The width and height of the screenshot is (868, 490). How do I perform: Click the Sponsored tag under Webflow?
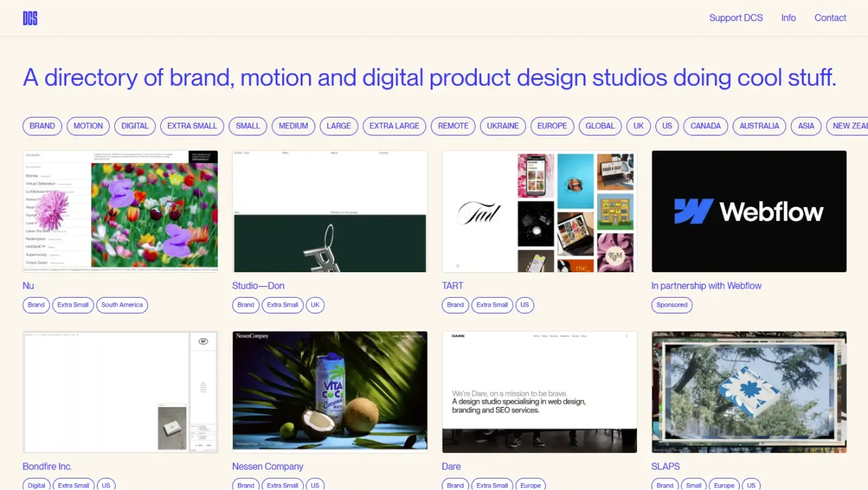(671, 305)
